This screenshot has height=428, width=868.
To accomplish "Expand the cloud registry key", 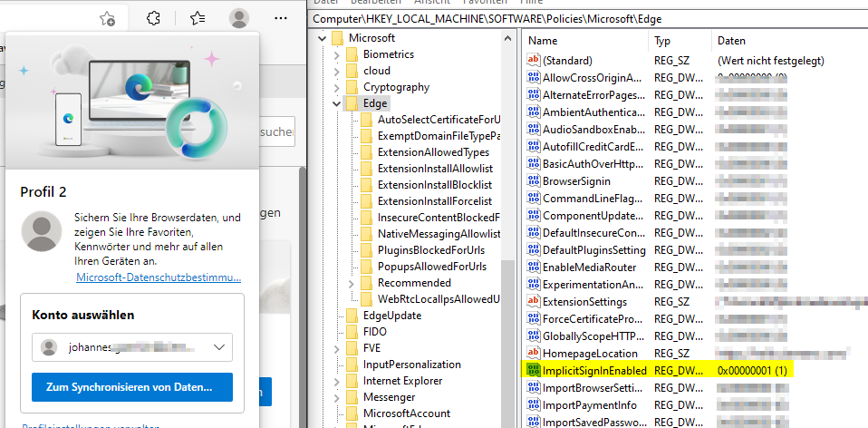I will tap(336, 71).
